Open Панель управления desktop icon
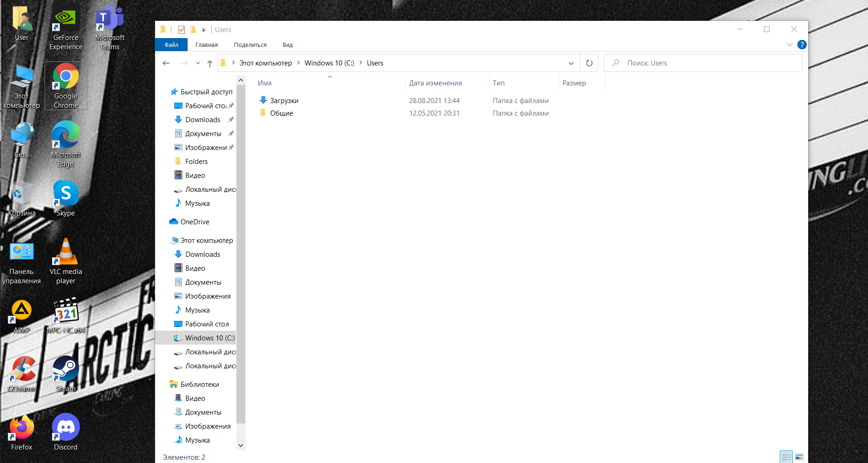The image size is (868, 463). (x=21, y=263)
